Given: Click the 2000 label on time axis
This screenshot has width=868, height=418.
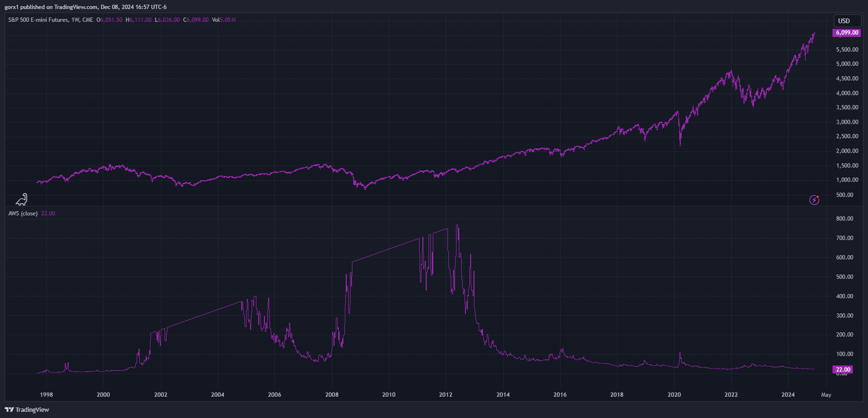Looking at the screenshot, I should pos(103,395).
